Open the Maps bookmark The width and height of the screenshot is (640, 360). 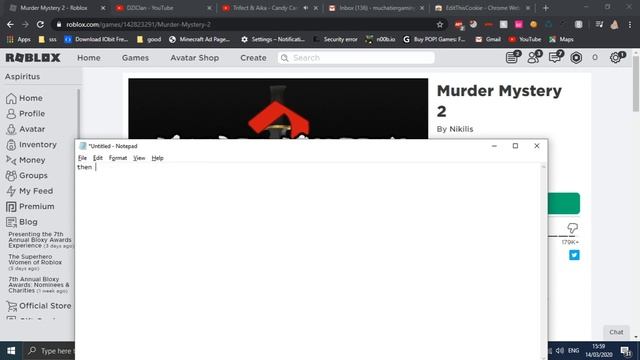561,39
